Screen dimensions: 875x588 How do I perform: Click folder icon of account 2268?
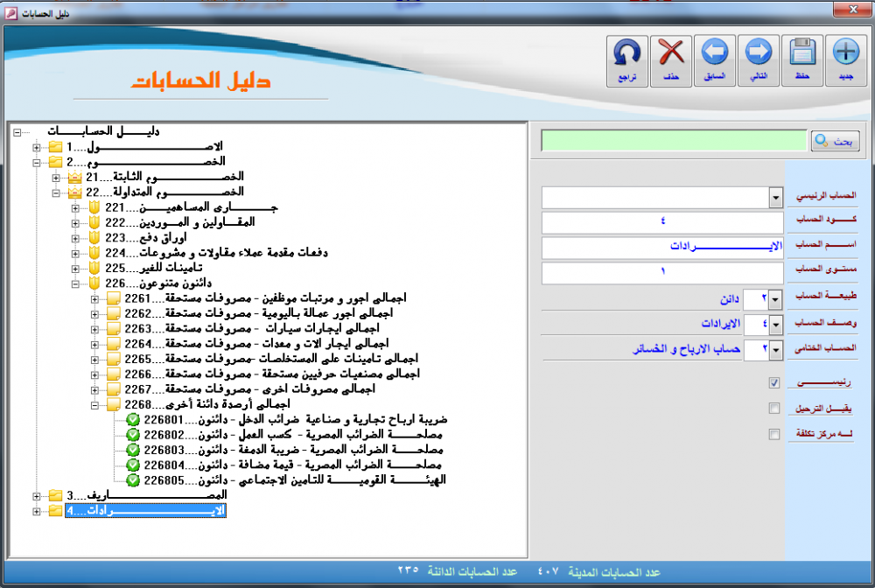click(x=113, y=404)
